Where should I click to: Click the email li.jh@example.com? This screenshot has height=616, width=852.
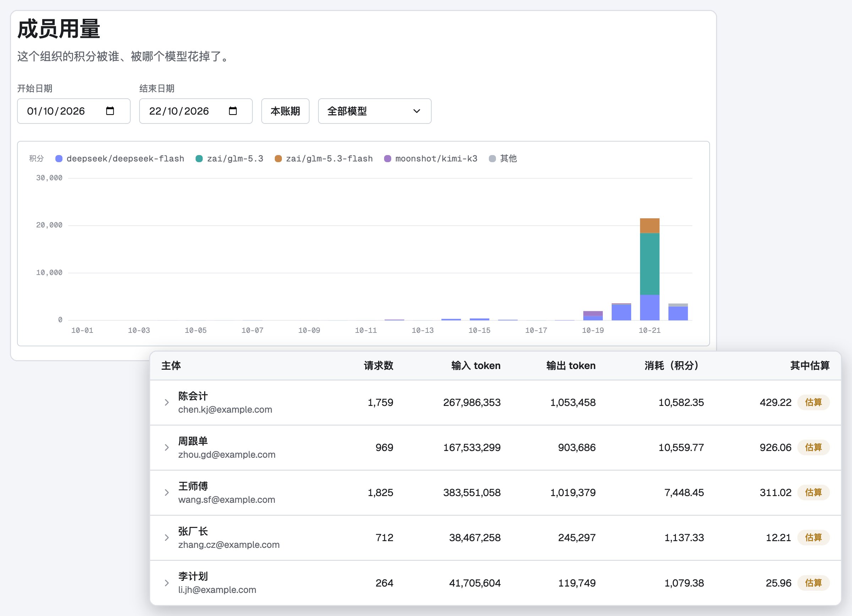pyautogui.click(x=217, y=590)
